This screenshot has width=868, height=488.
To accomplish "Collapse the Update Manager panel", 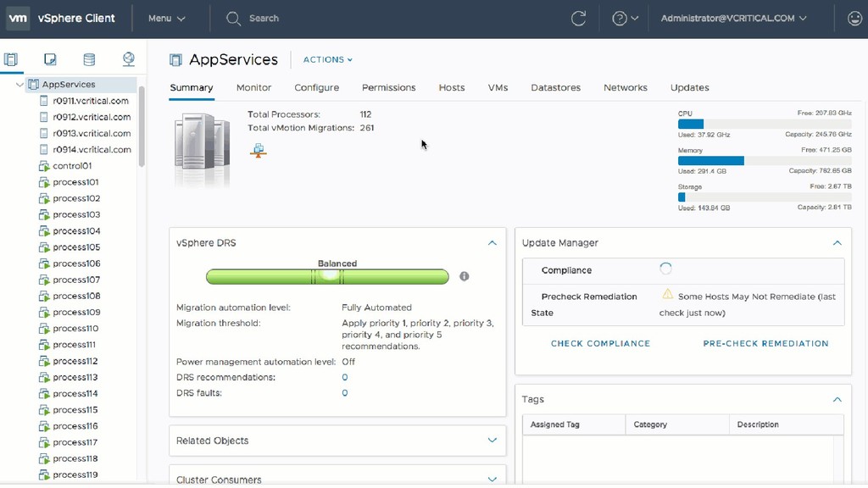I will (x=837, y=243).
